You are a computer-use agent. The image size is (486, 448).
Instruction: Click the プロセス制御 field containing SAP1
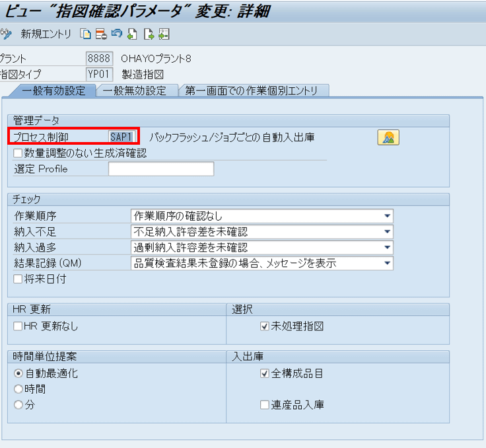121,137
